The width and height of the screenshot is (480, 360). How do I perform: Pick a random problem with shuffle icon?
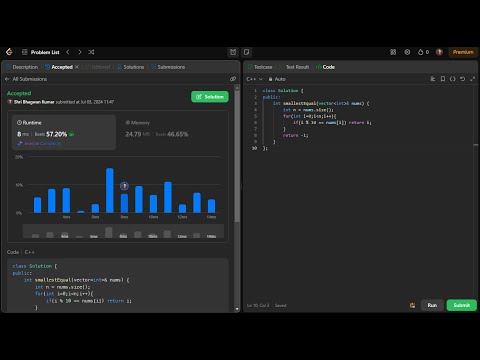tap(91, 52)
